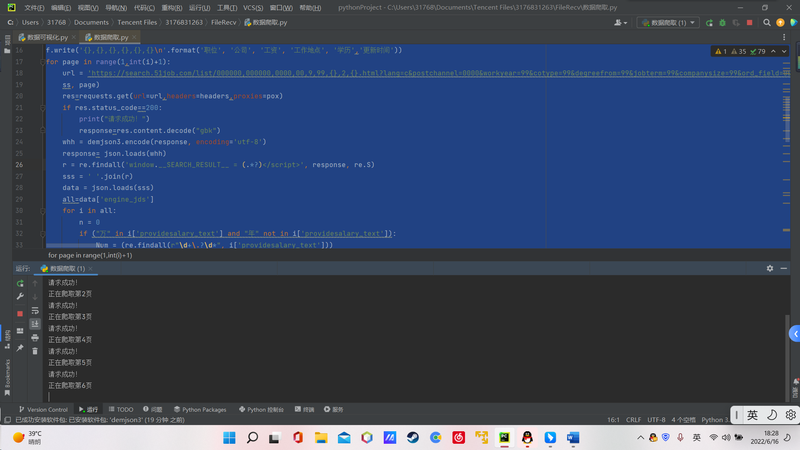Collapse the if-block fold marker at line 21
The height and width of the screenshot is (450, 800).
[43, 108]
